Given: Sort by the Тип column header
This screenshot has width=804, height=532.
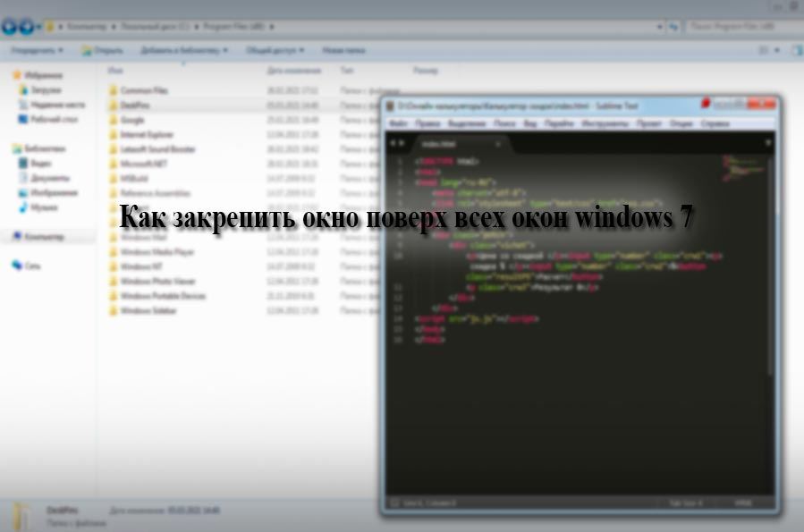Looking at the screenshot, I should (347, 71).
